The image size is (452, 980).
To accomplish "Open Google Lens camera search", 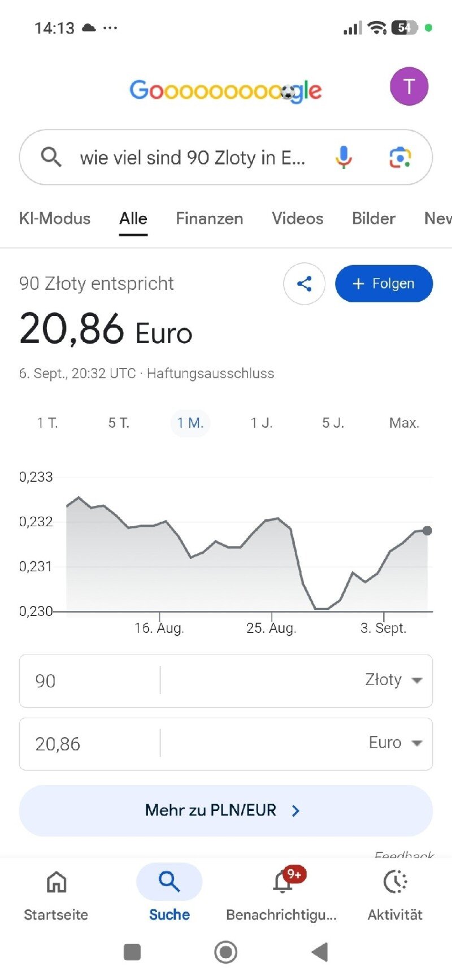I will click(400, 158).
